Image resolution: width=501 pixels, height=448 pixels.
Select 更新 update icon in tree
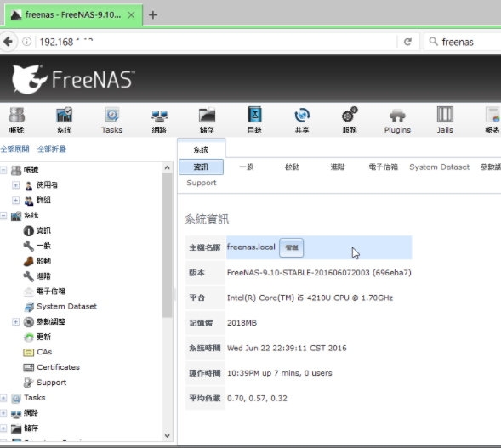(x=28, y=337)
